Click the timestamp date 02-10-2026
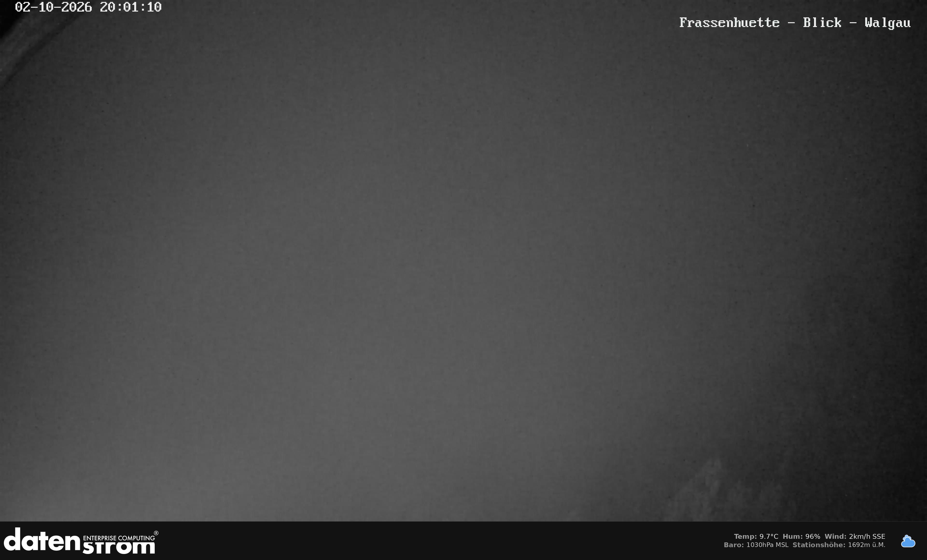Image resolution: width=927 pixels, height=560 pixels. pos(53,7)
